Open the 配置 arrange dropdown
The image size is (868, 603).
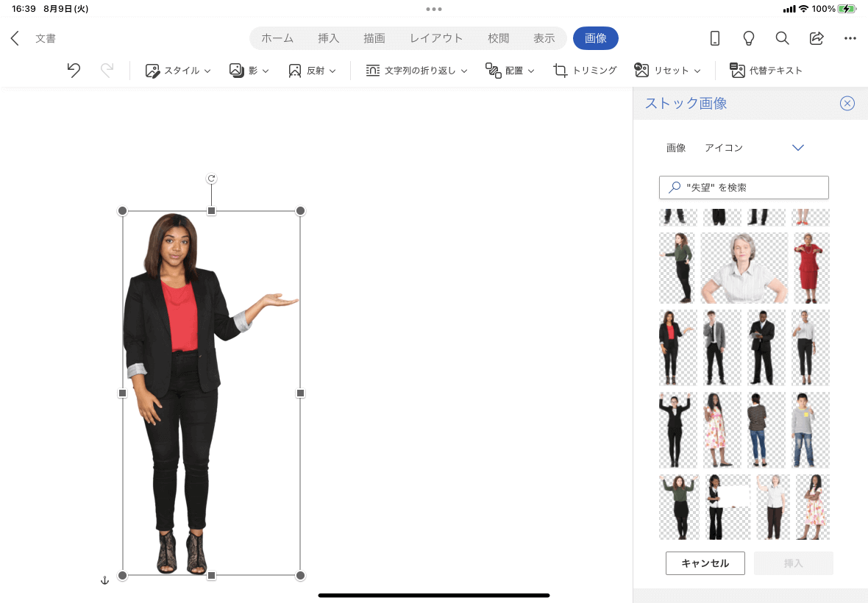(509, 71)
